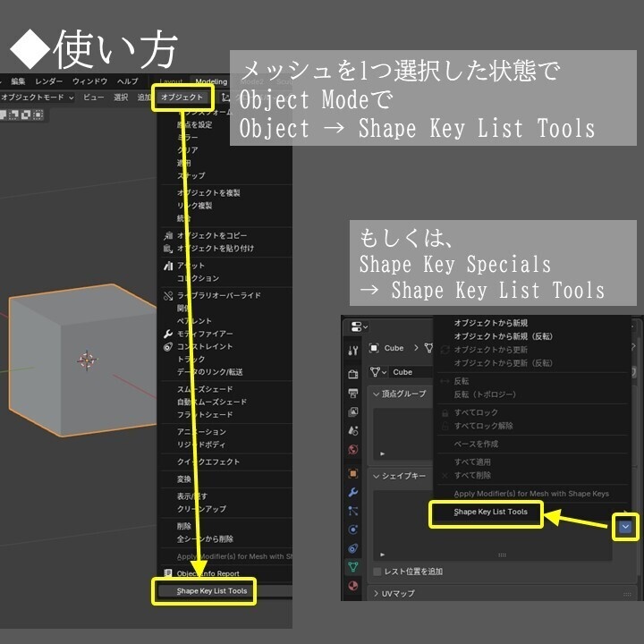
Task: Select the intersect selection mode icon
Action: 38,114
